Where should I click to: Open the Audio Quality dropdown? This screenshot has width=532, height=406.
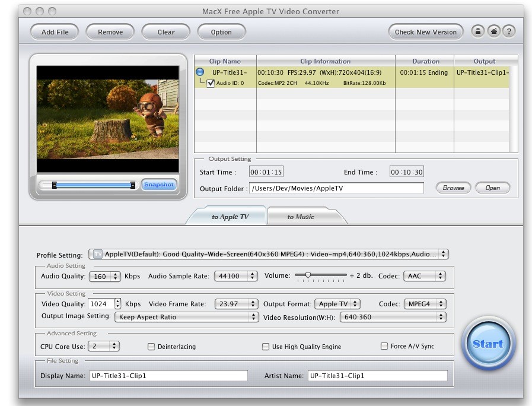point(104,277)
